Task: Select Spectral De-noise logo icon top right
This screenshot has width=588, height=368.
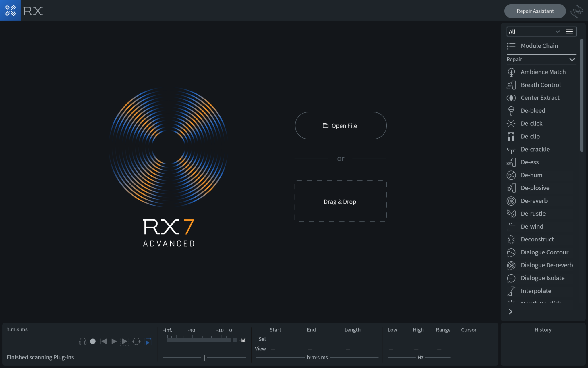Action: 577,11
